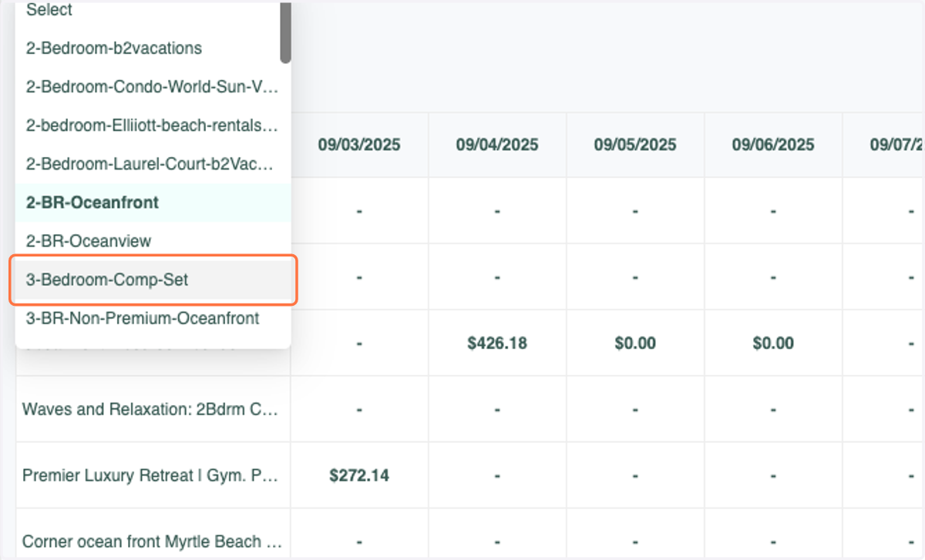The image size is (925, 560).
Task: Click the 09/06/2025 column header
Action: point(773,145)
